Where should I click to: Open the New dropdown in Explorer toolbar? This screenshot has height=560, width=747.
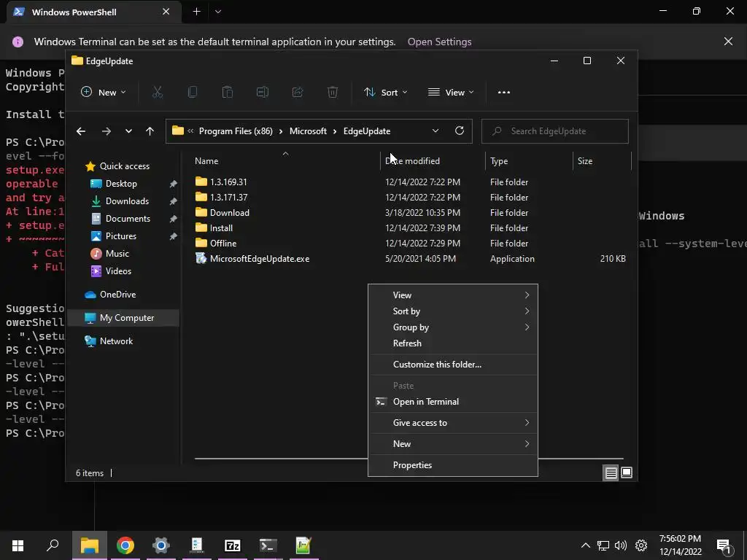pos(104,93)
